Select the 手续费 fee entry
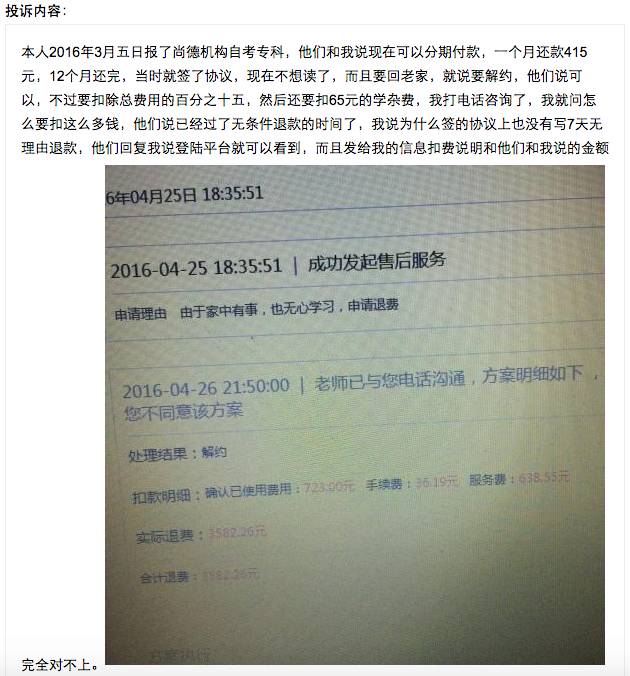630x676 pixels. tap(412, 484)
